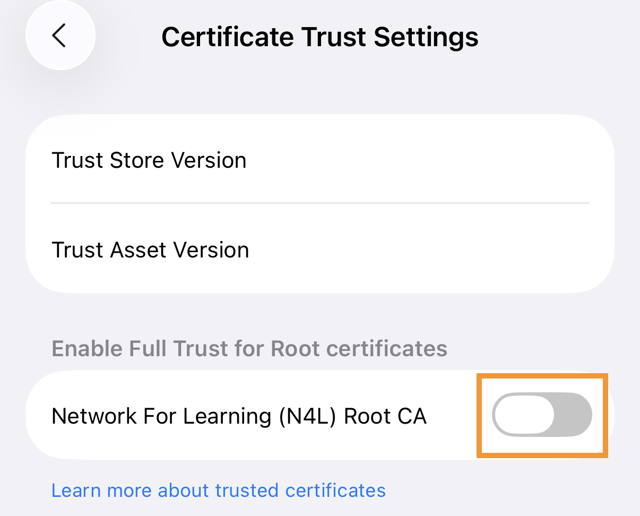Select the Trust Store Version row

click(320, 160)
